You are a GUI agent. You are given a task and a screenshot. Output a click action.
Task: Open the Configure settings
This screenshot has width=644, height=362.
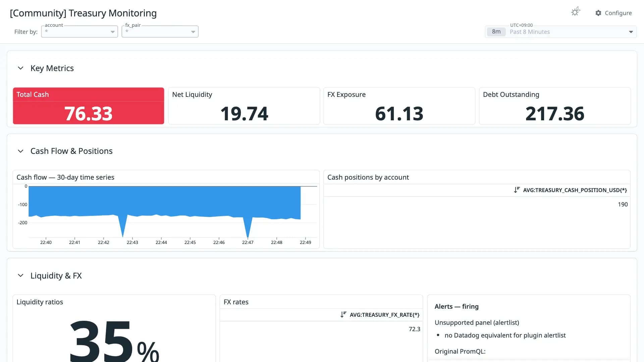pos(613,13)
